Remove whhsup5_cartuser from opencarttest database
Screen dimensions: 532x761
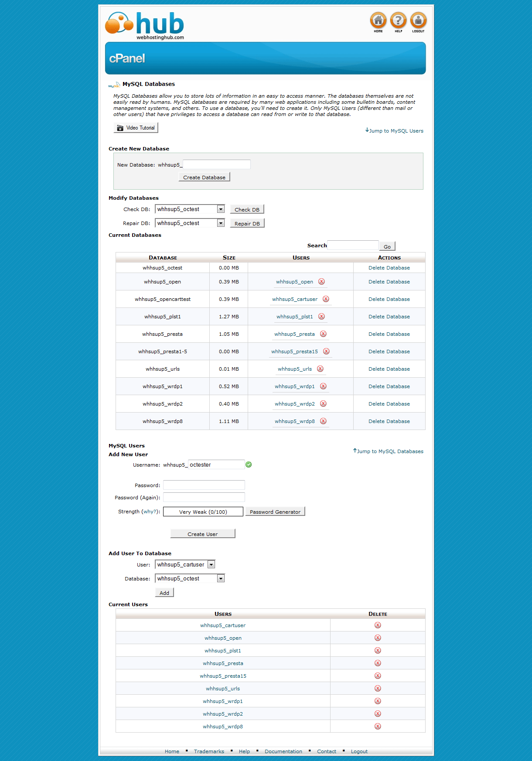point(326,299)
